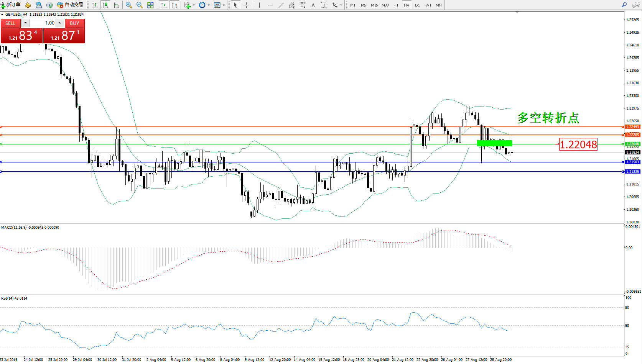Zoom out of the chart
Screen dimensions: 642x364
[x=140, y=5]
